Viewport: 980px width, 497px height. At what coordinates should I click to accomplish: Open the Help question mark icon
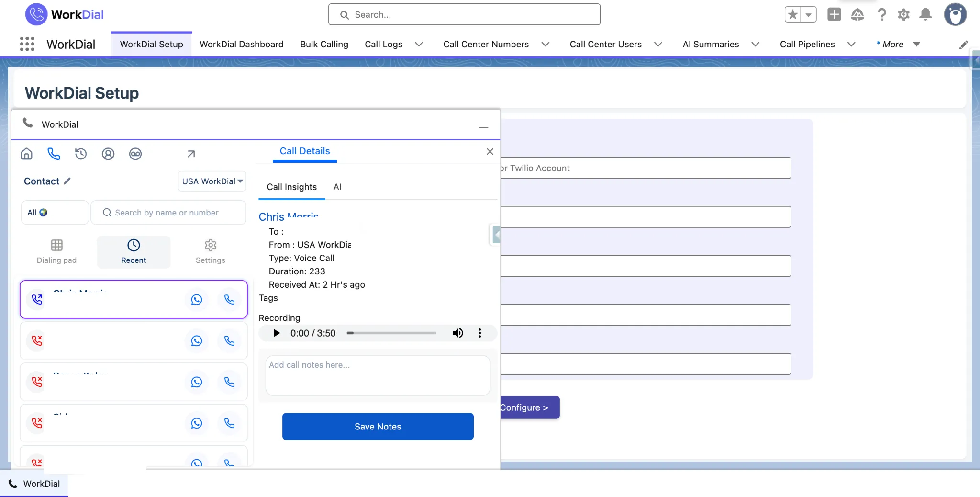tap(881, 15)
